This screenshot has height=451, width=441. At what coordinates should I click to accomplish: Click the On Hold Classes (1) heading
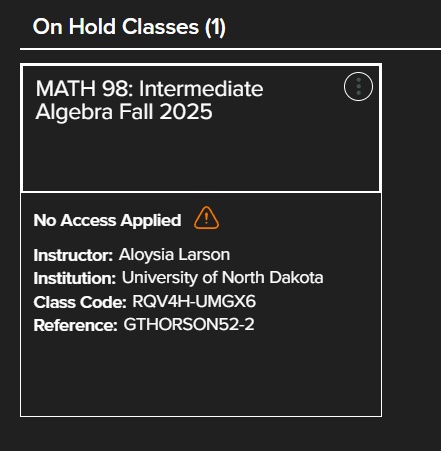pos(129,27)
